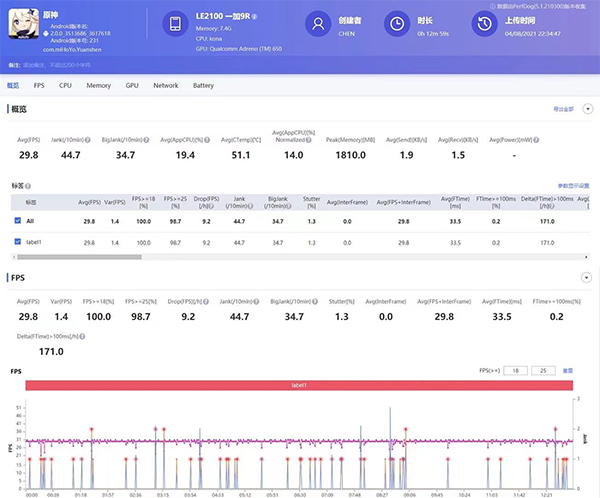The width and height of the screenshot is (600, 498).
Task: Switch to the CPU tab
Action: [65, 86]
